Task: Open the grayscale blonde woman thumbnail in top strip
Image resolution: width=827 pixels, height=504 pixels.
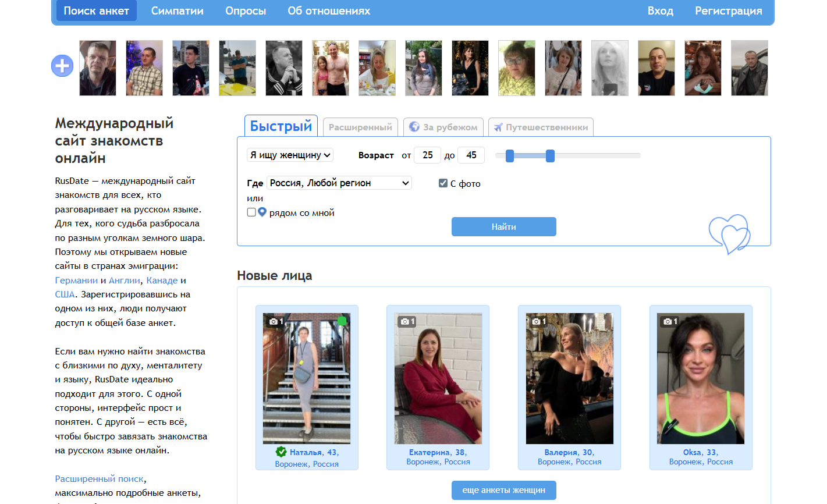Action: pos(610,68)
